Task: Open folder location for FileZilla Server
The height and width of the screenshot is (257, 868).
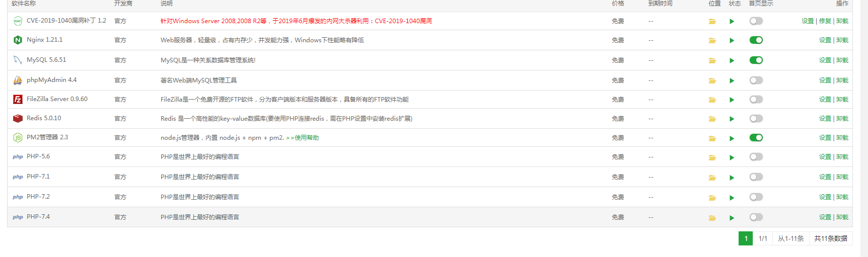Action: (x=712, y=100)
